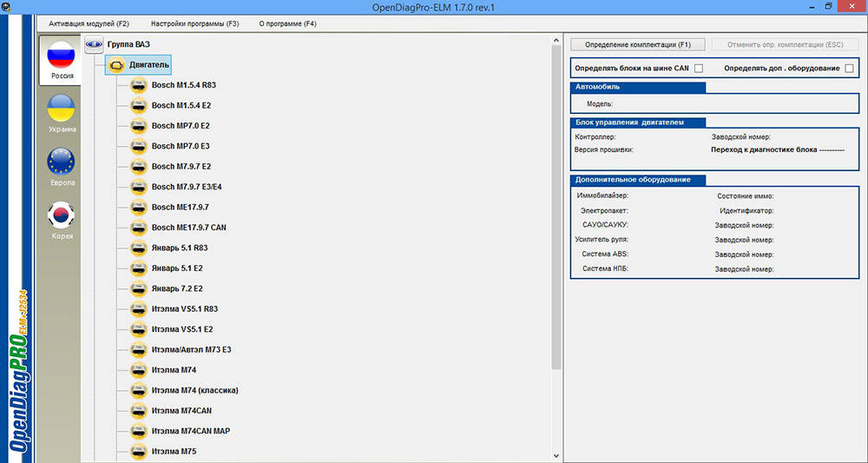The image size is (868, 463).
Task: Click the ECU icon for Ителма M74
Action: pos(138,370)
